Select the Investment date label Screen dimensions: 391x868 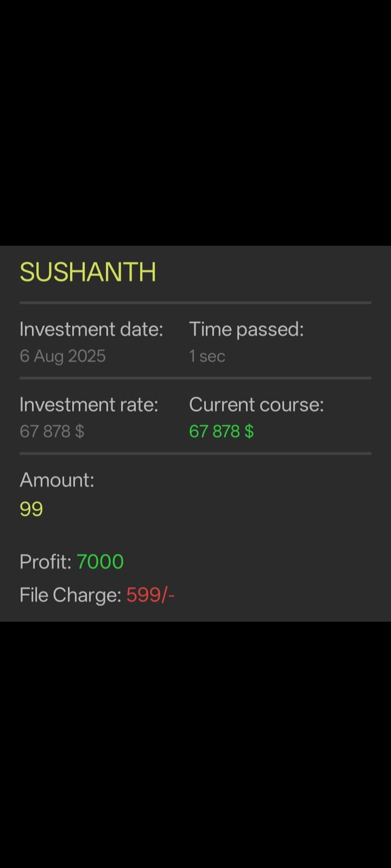(x=91, y=329)
